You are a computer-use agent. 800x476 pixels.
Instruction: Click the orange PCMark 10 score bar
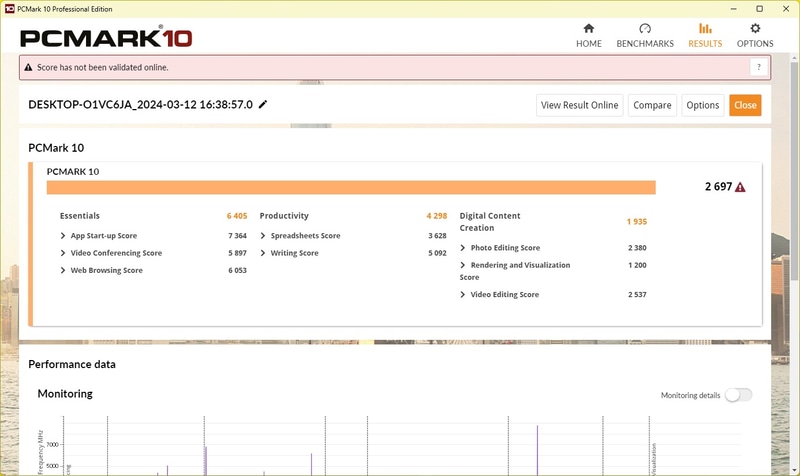[351, 187]
